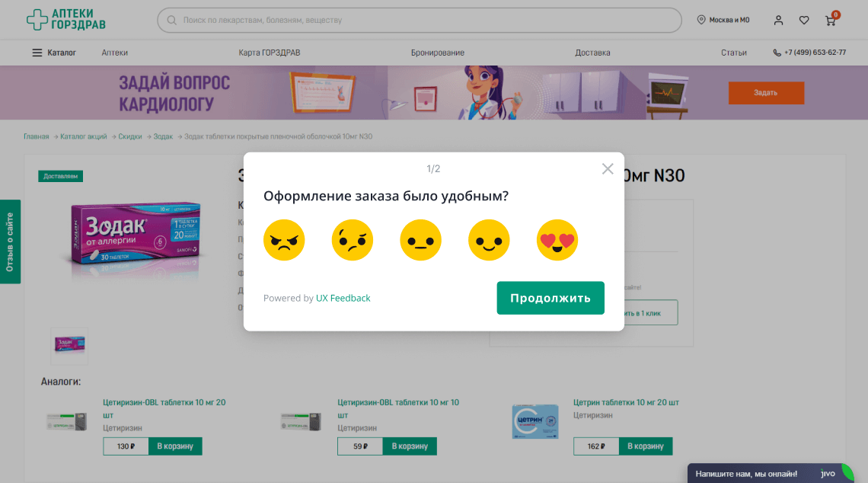This screenshot has width=868, height=483.
Task: Open the user account icon
Action: click(x=778, y=20)
